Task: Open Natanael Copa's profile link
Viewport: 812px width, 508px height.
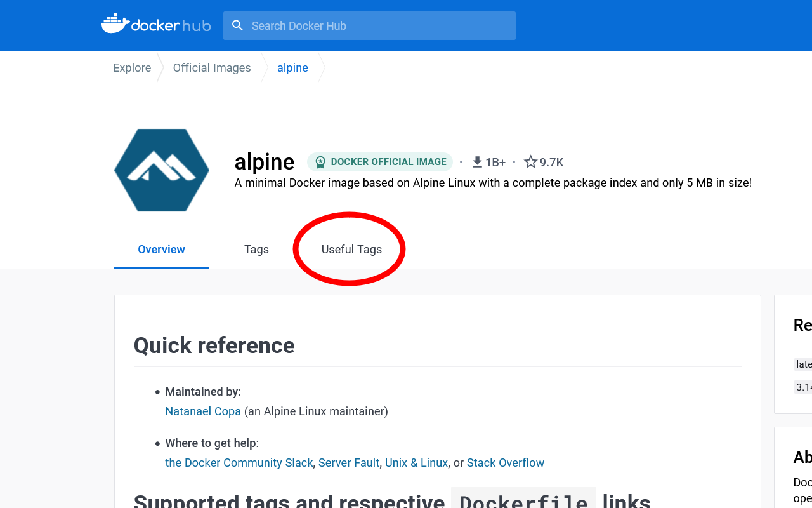Action: (203, 411)
